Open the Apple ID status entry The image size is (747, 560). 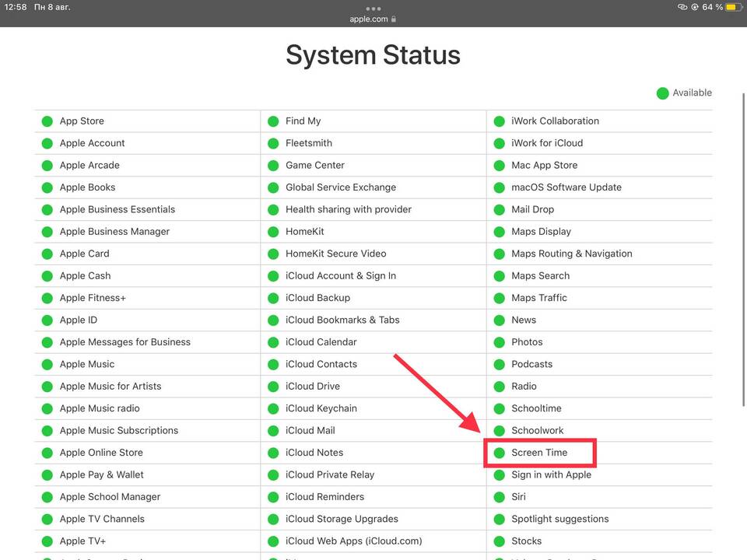click(78, 320)
